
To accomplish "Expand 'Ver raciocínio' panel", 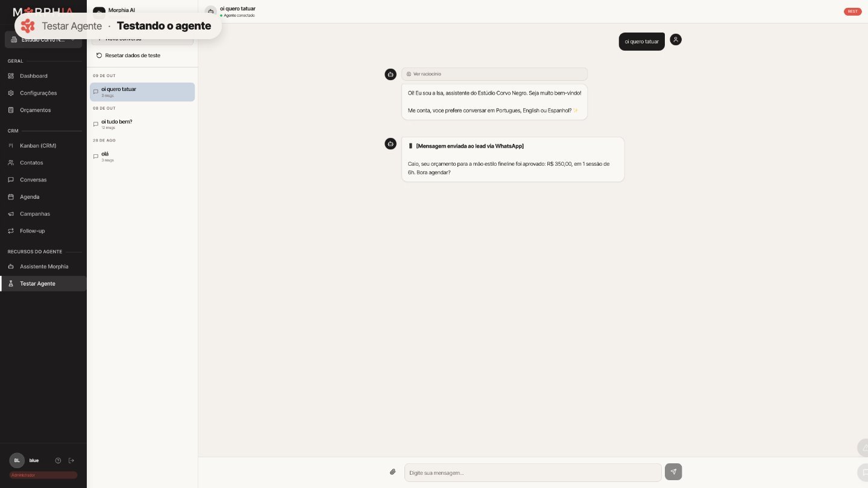I will [494, 74].
